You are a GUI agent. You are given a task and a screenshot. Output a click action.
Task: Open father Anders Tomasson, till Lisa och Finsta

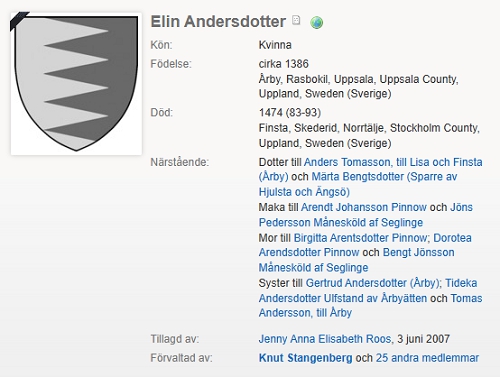(370, 169)
